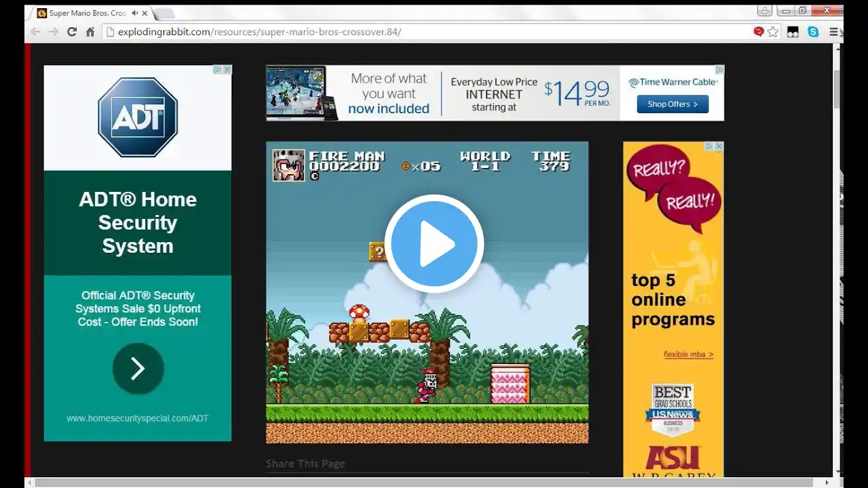Click the '$14.99 PER MO.' price

[x=577, y=93]
